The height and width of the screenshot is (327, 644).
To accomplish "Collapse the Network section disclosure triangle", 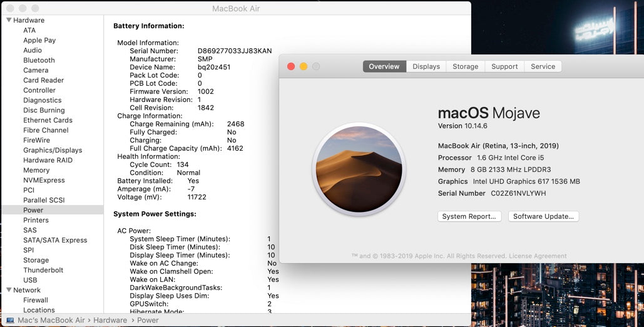I will coord(9,290).
